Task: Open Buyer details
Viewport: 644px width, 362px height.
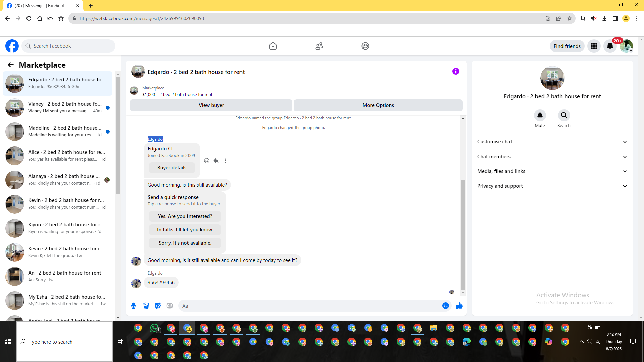Action: pyautogui.click(x=172, y=168)
